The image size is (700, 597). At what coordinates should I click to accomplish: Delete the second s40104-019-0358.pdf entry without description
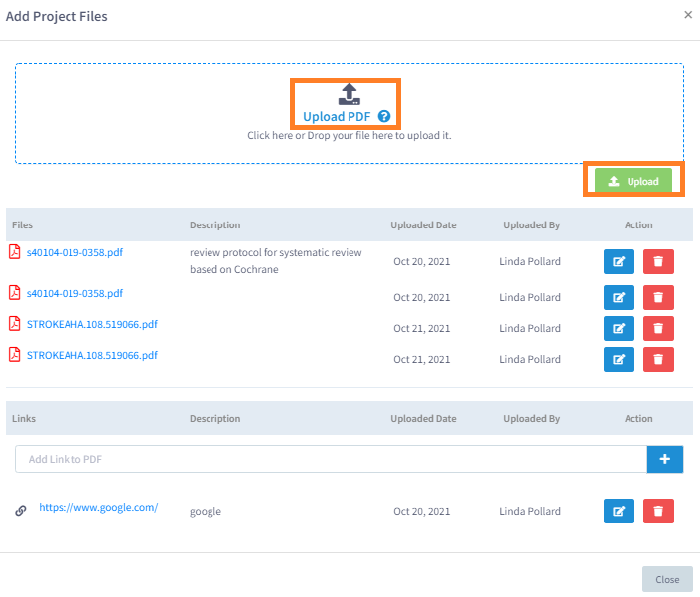coord(658,297)
